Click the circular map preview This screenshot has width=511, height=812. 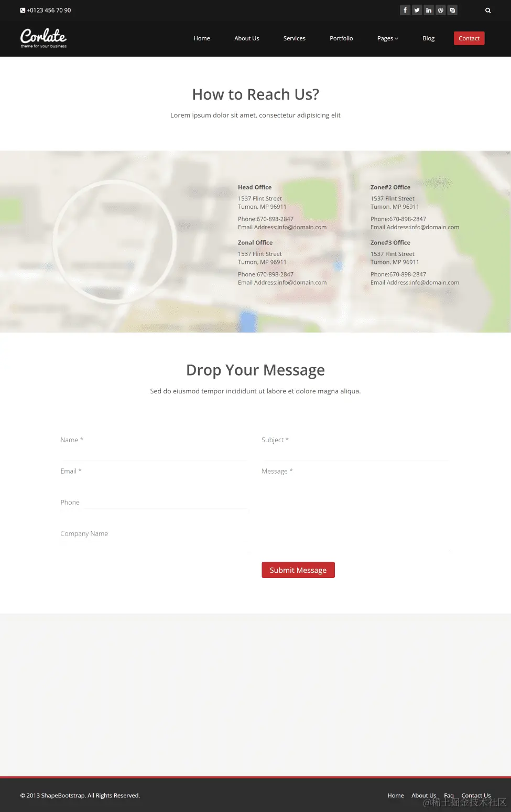tap(114, 242)
